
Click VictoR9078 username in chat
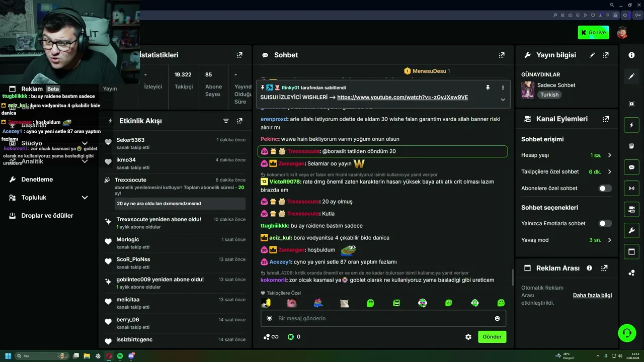284,182
